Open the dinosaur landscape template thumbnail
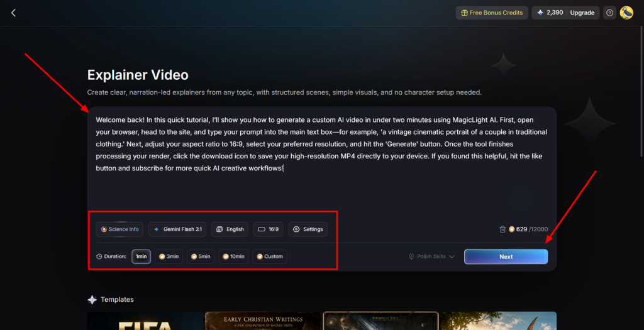 [x=499, y=321]
